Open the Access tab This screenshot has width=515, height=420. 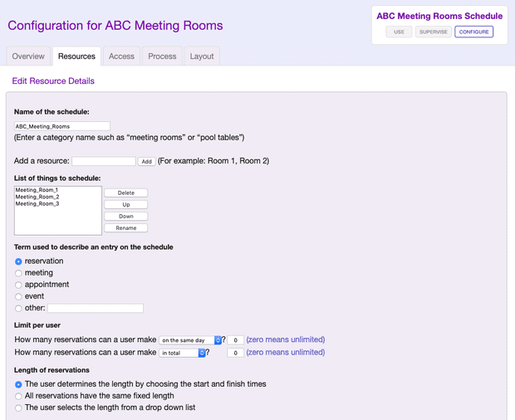121,56
